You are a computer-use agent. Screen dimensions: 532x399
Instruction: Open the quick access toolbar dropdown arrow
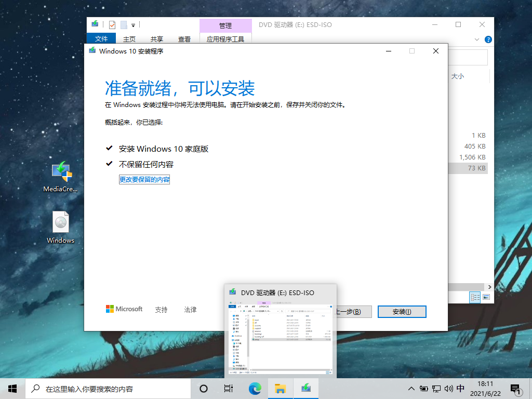pos(134,25)
